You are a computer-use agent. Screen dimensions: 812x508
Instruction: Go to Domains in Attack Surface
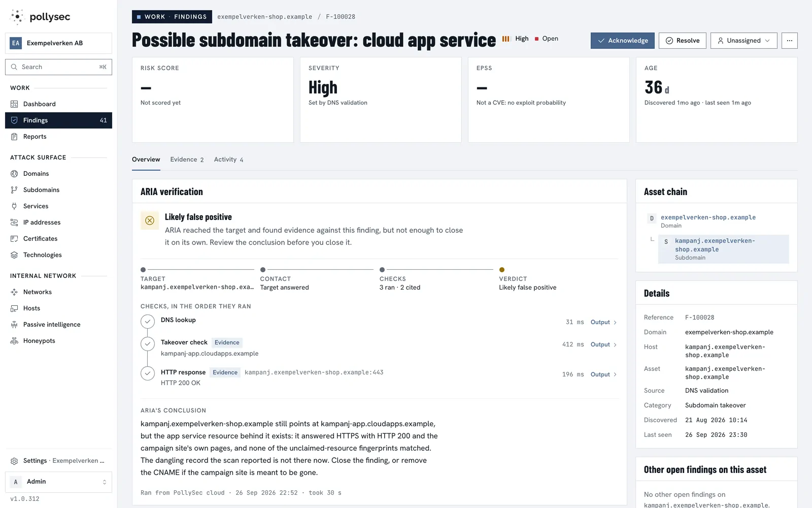pos(58,174)
